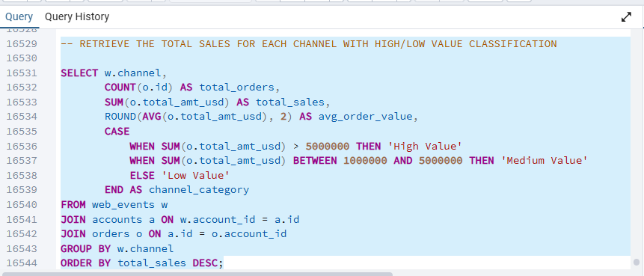Click the CASE keyword
Image resolution: width=644 pixels, height=276 pixels.
click(117, 132)
